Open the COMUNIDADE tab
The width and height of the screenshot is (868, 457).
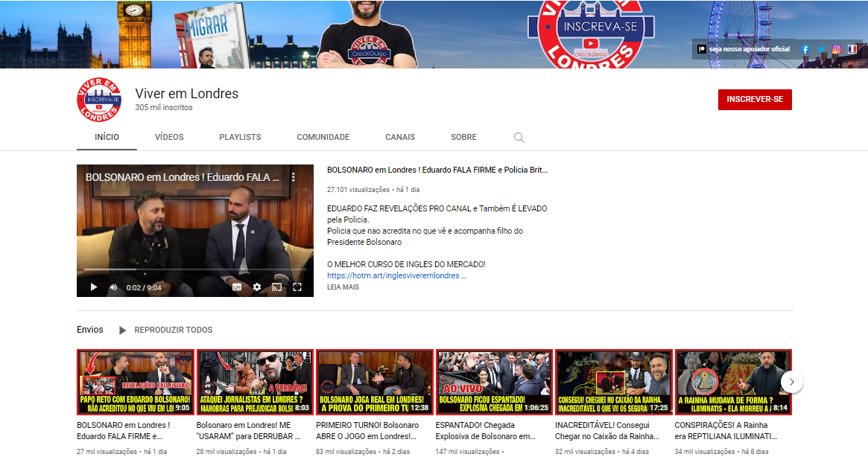coord(323,137)
